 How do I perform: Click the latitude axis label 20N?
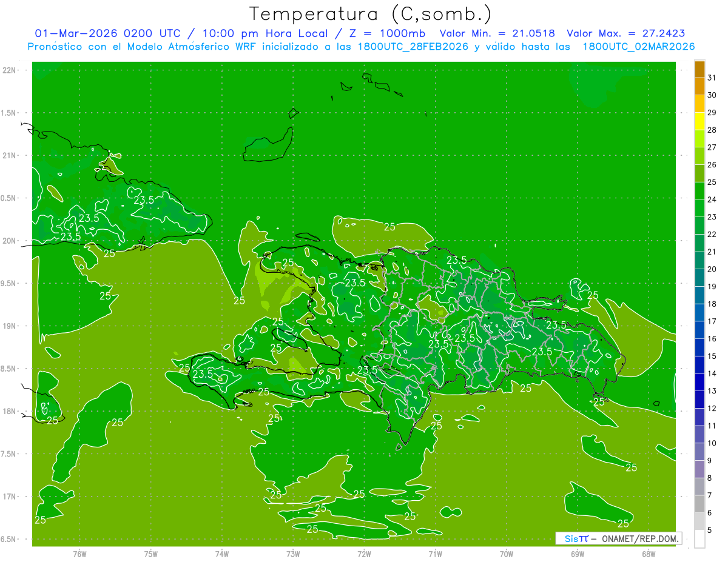pos(10,241)
